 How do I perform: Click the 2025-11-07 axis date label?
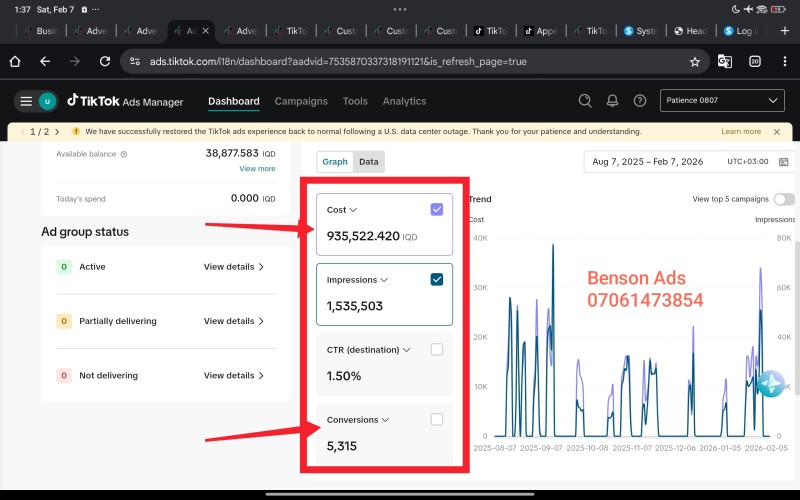[632, 448]
